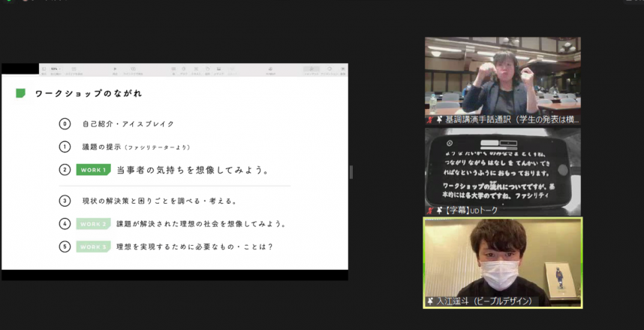The image size is (644, 330).
Task: Click the Chart icon in the toolbar
Action: point(184,69)
